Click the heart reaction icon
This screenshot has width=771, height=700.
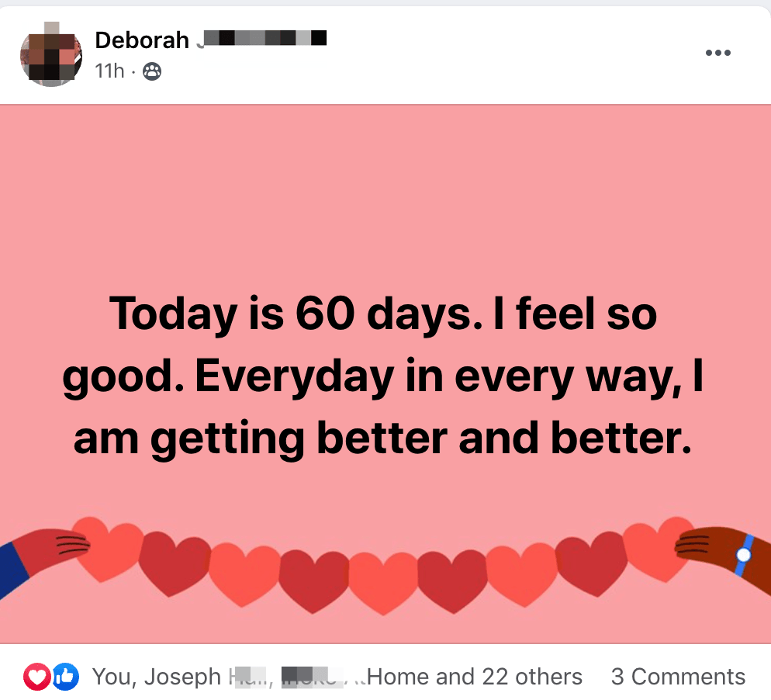(36, 677)
